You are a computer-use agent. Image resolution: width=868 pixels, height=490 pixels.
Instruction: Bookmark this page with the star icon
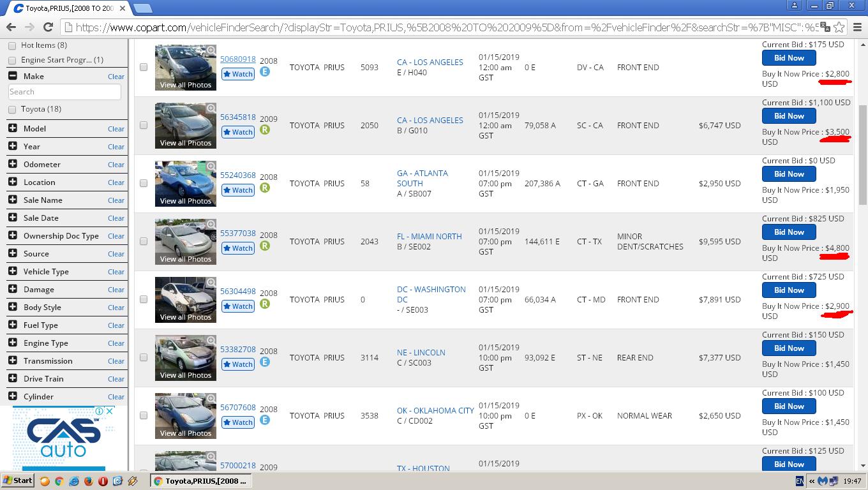839,27
